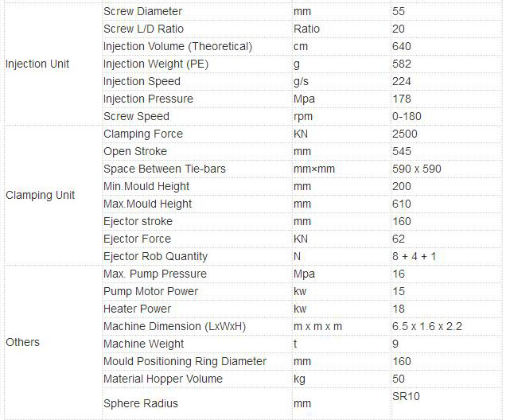Select the Screw Diameter label cell
The image size is (506, 420).
(142, 11)
